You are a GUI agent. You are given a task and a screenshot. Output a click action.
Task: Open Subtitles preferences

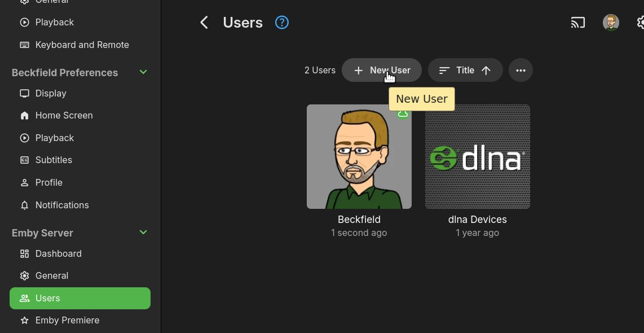(x=80, y=160)
